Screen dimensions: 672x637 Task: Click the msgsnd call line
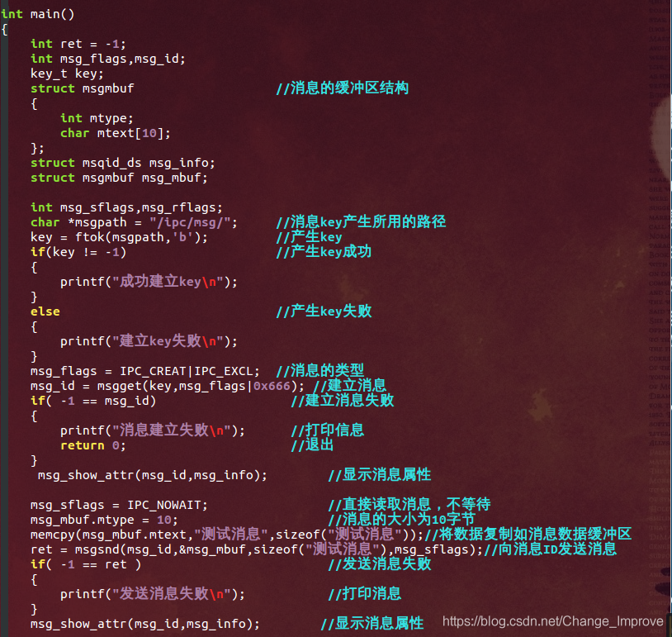257,549
